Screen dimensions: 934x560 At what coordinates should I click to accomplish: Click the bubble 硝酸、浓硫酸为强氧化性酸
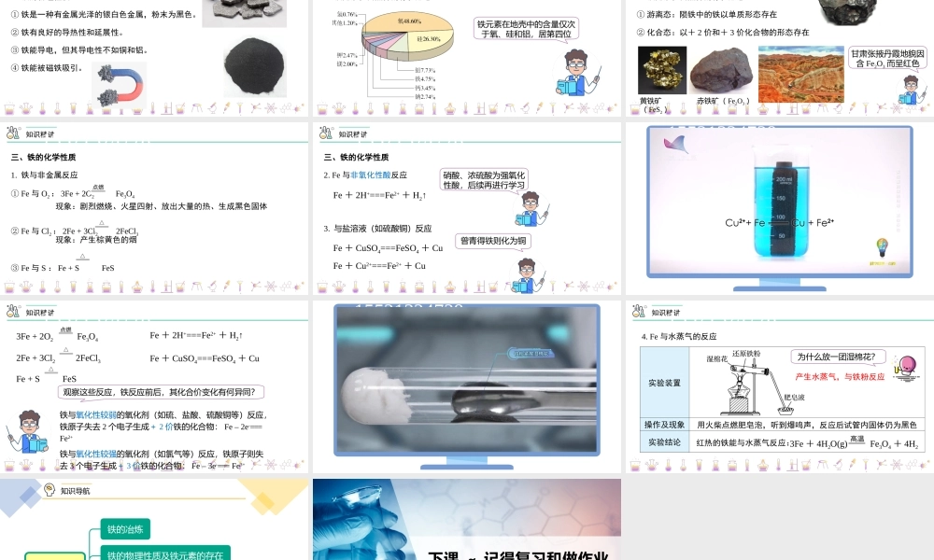484,180
